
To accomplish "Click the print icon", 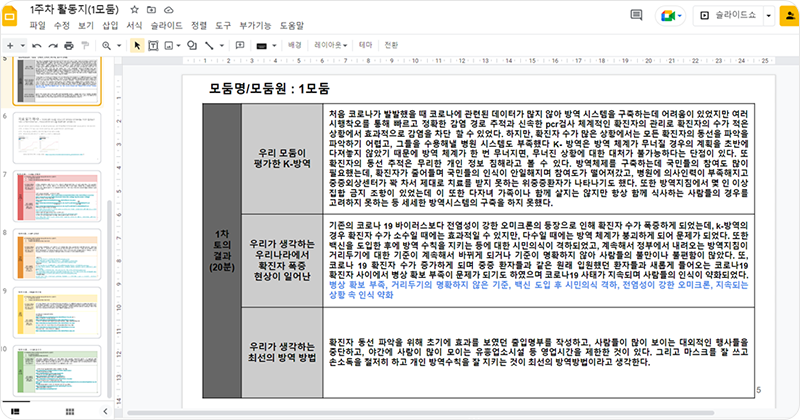I will point(69,46).
